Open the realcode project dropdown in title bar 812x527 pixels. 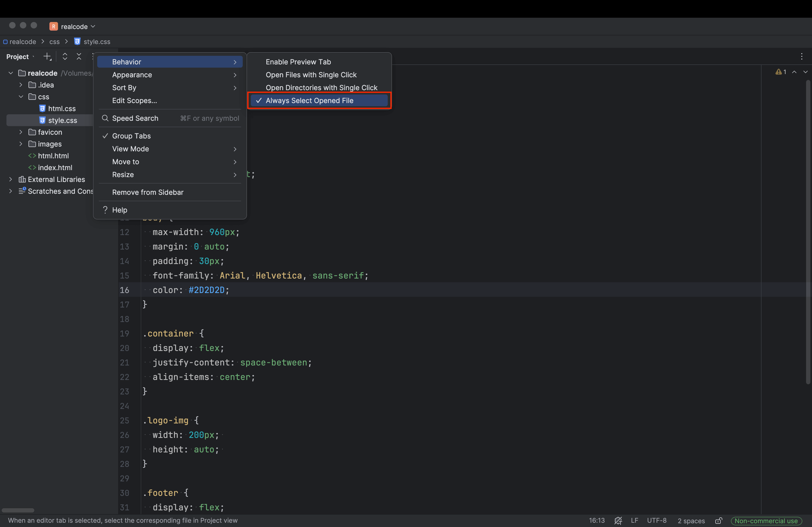[74, 27]
